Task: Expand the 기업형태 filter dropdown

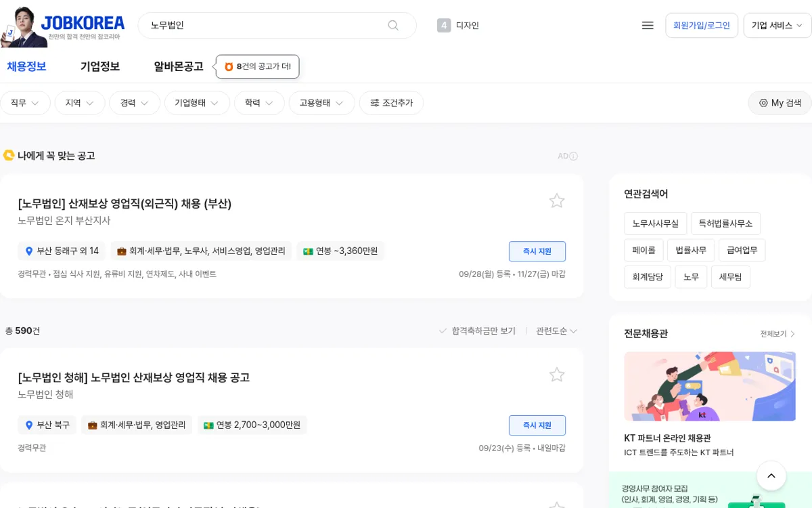Action: pos(197,103)
